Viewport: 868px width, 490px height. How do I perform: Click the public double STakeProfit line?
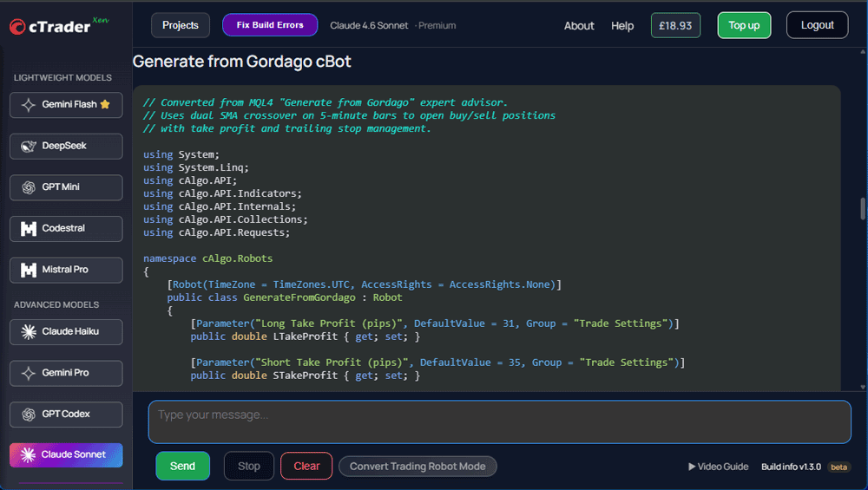click(x=305, y=376)
